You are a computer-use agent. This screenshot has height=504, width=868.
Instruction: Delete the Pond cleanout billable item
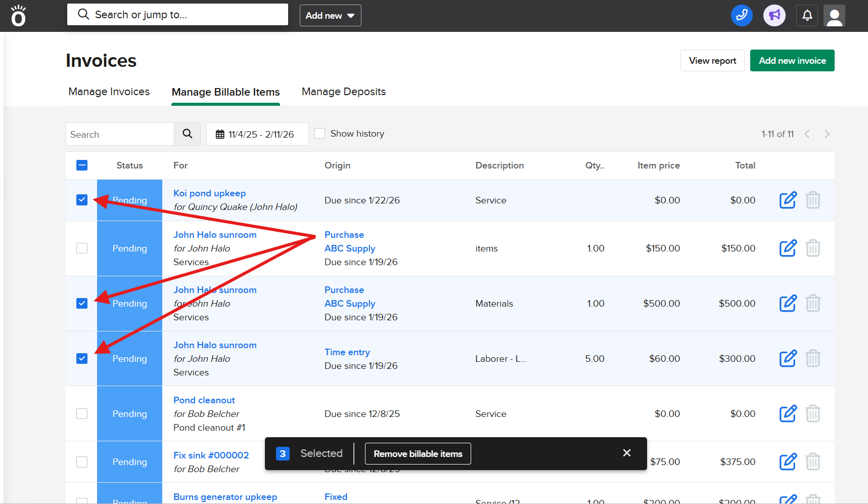(x=812, y=414)
